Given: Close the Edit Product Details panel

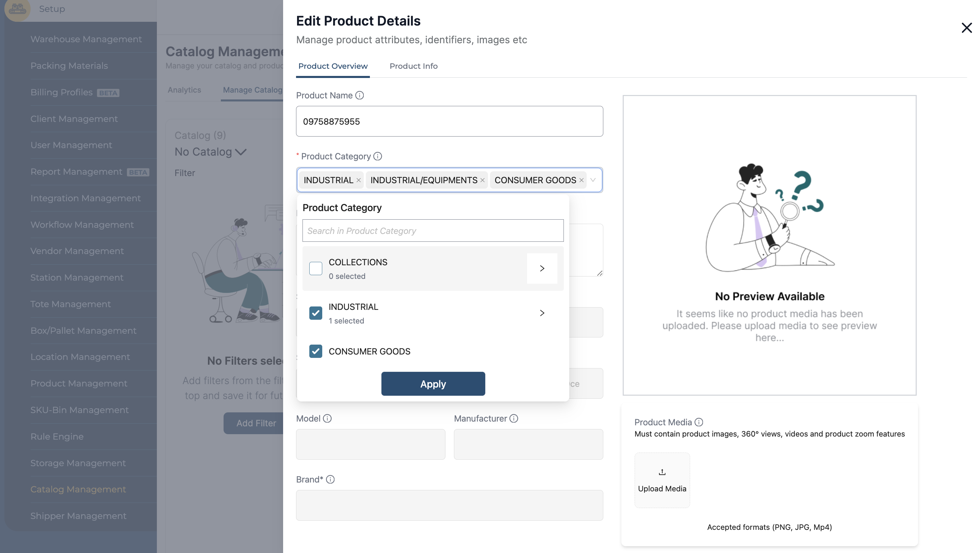Looking at the screenshot, I should coord(966,28).
